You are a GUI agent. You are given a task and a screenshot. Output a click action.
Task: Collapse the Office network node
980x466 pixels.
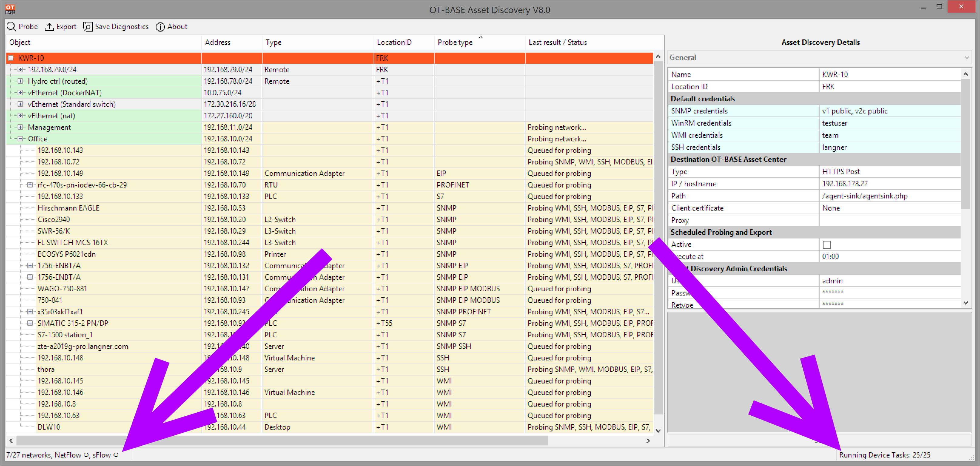pos(21,139)
